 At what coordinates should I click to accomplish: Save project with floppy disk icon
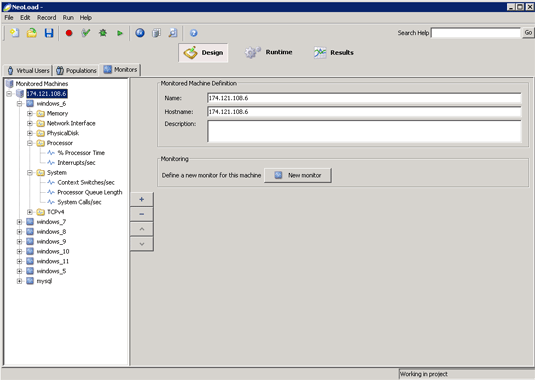(49, 33)
